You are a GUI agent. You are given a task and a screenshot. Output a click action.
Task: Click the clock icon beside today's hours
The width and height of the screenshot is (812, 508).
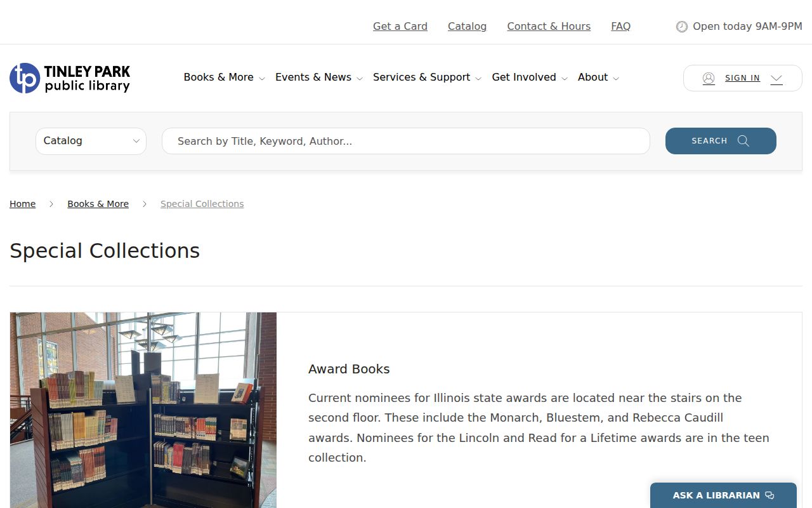(682, 27)
